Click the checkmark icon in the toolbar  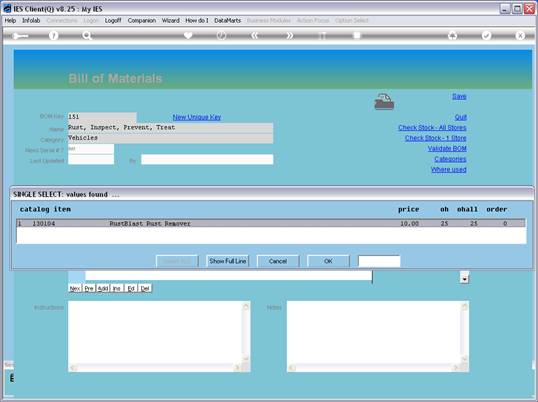pos(486,35)
